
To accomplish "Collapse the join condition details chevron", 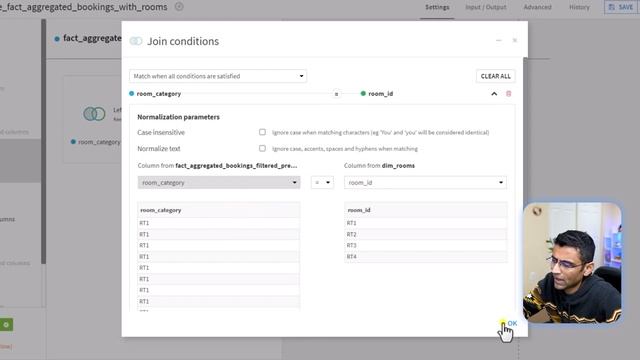I will tap(494, 93).
